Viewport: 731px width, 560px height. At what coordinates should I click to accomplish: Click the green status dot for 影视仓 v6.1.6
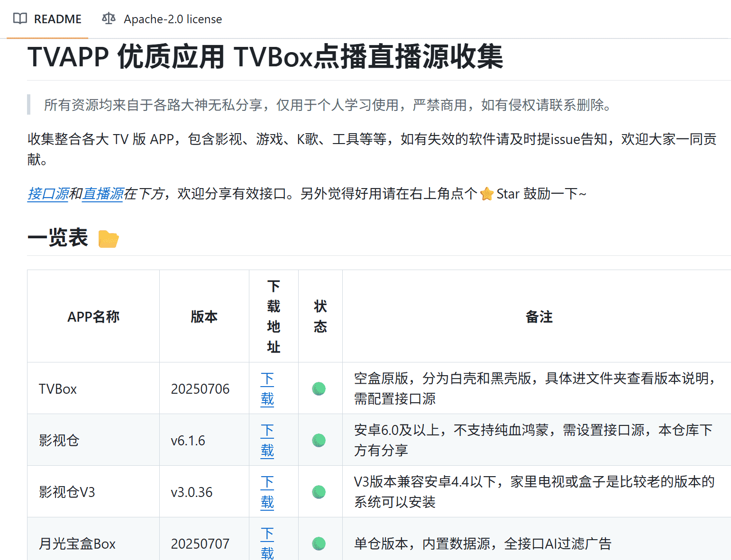[x=319, y=440]
